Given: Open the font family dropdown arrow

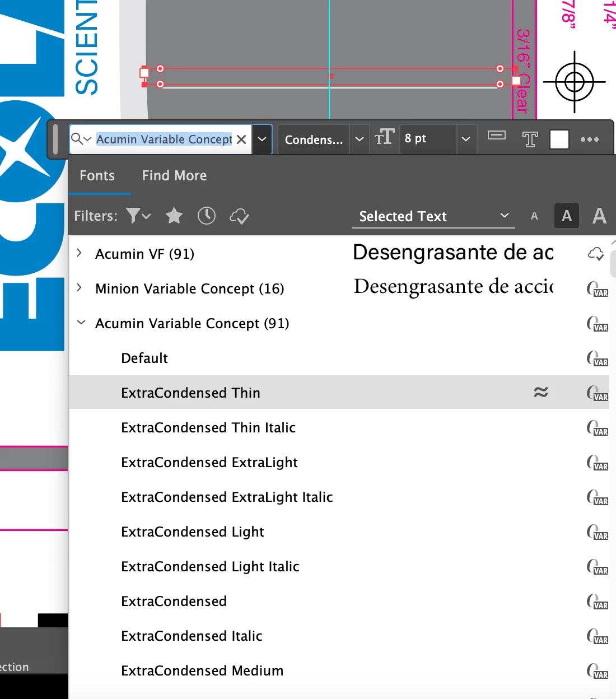Looking at the screenshot, I should click(262, 139).
